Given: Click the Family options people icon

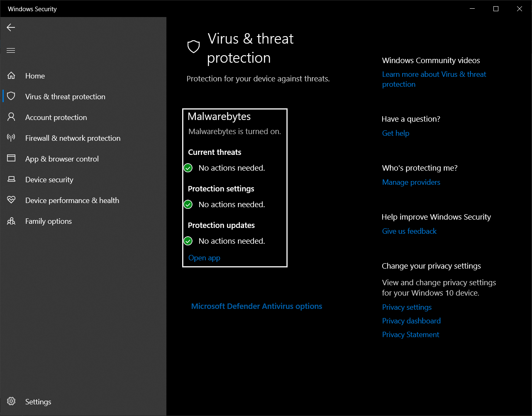Looking at the screenshot, I should [11, 221].
